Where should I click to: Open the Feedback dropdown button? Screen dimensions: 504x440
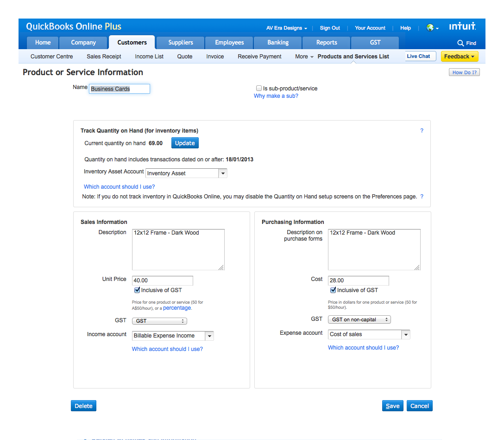coord(460,56)
